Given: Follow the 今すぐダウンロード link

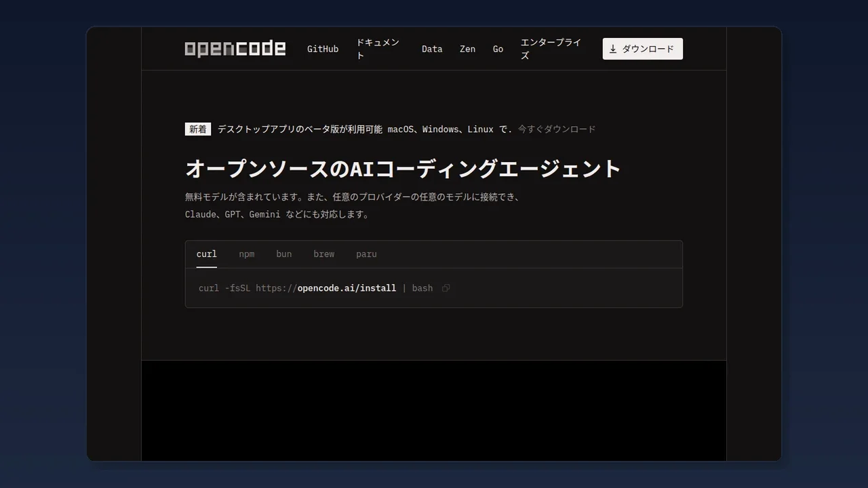Looking at the screenshot, I should coord(557,129).
